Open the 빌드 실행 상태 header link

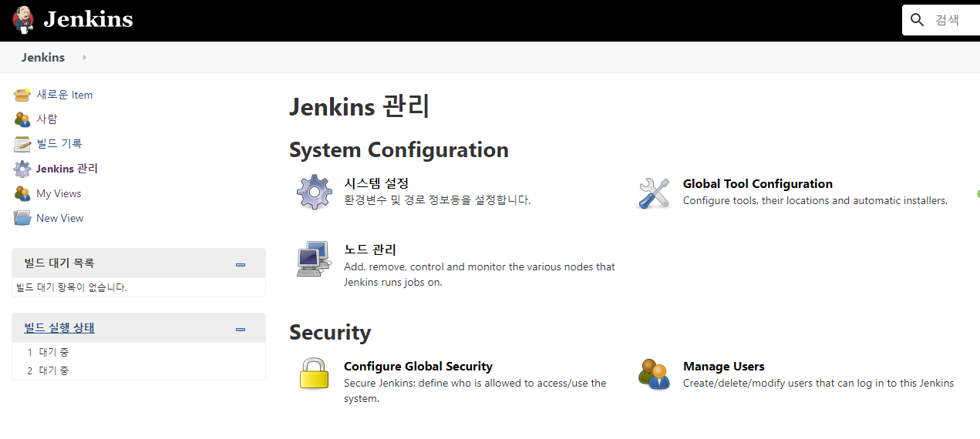coord(59,328)
